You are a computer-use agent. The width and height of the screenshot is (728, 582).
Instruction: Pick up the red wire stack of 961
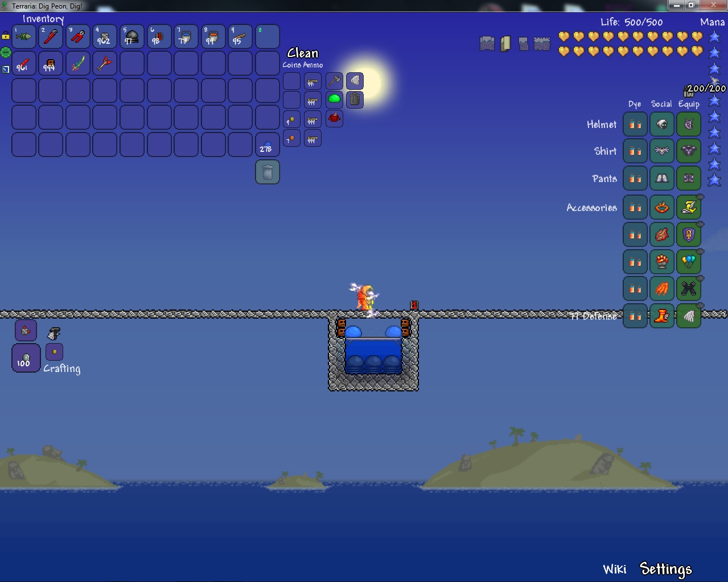pyautogui.click(x=24, y=63)
